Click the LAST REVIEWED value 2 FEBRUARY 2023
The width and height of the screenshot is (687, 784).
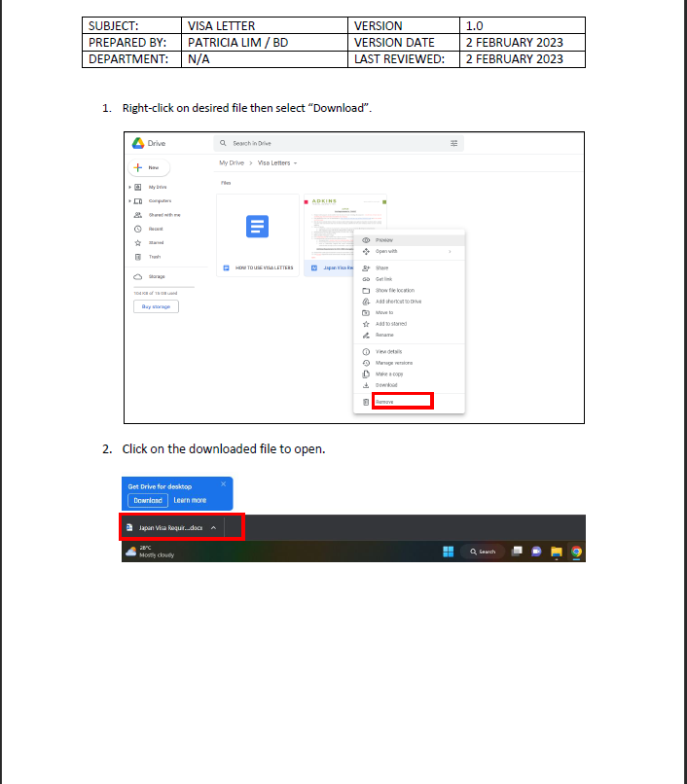523,59
